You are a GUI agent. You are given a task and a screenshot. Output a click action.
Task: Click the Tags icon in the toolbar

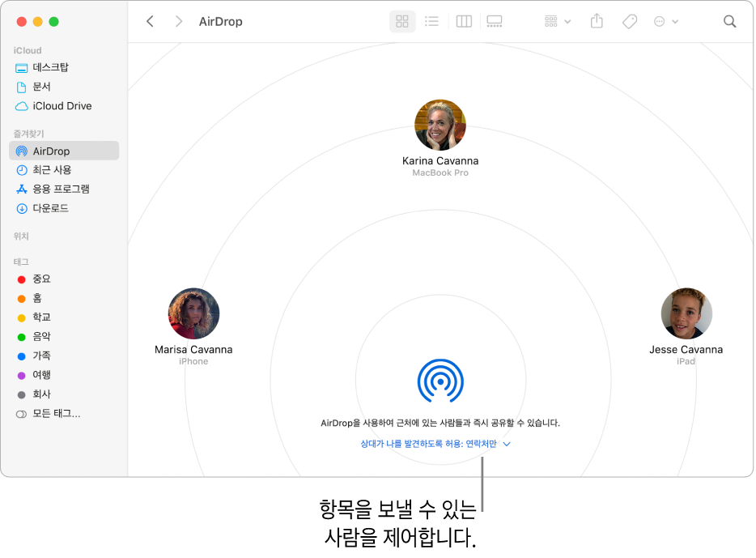click(x=629, y=21)
